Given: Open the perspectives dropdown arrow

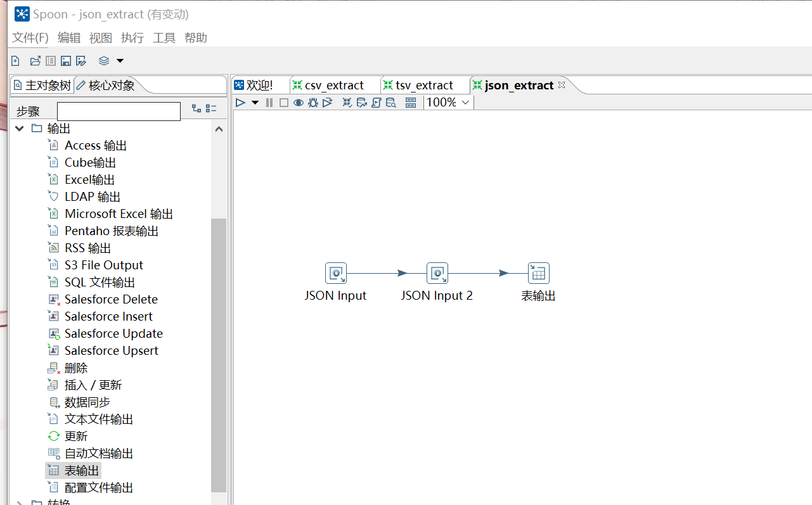Looking at the screenshot, I should (120, 61).
